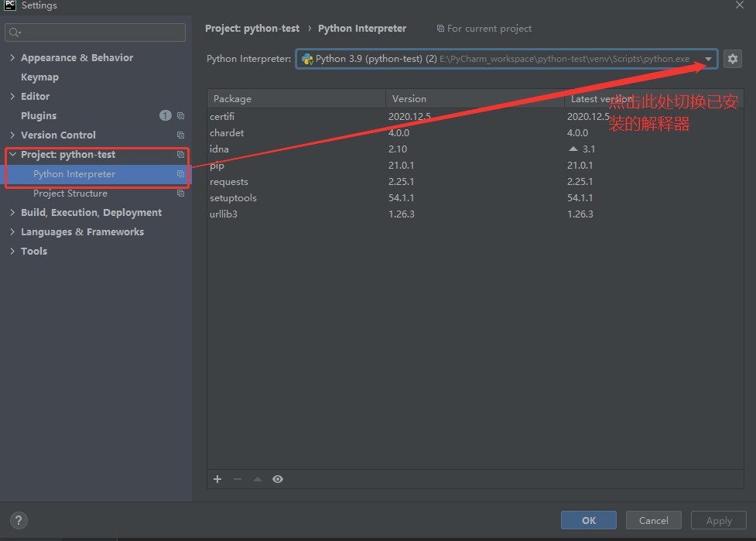Viewport: 756px width, 541px height.
Task: Click the plus icon to install a package
Action: pos(217,479)
